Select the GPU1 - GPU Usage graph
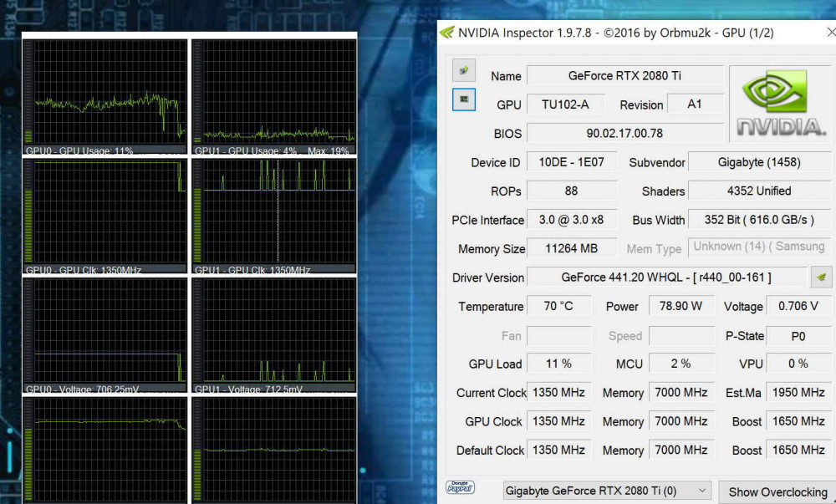This screenshot has width=836, height=504. click(273, 92)
